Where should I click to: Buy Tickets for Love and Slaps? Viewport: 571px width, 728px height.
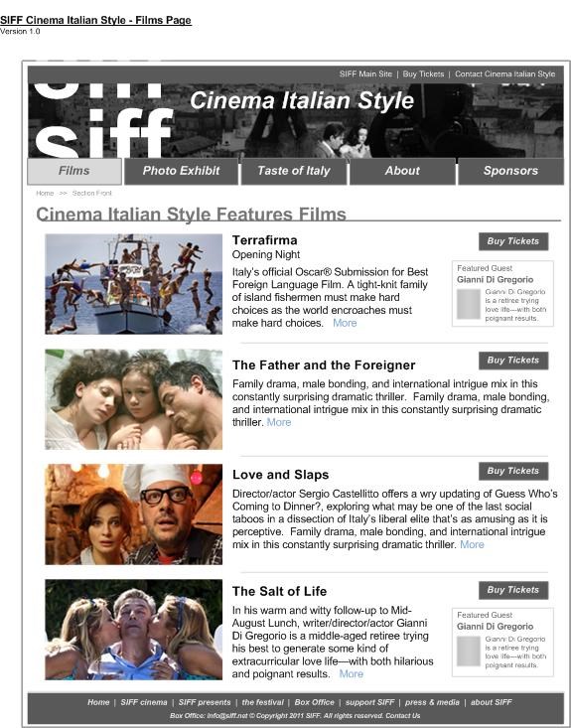coord(513,471)
